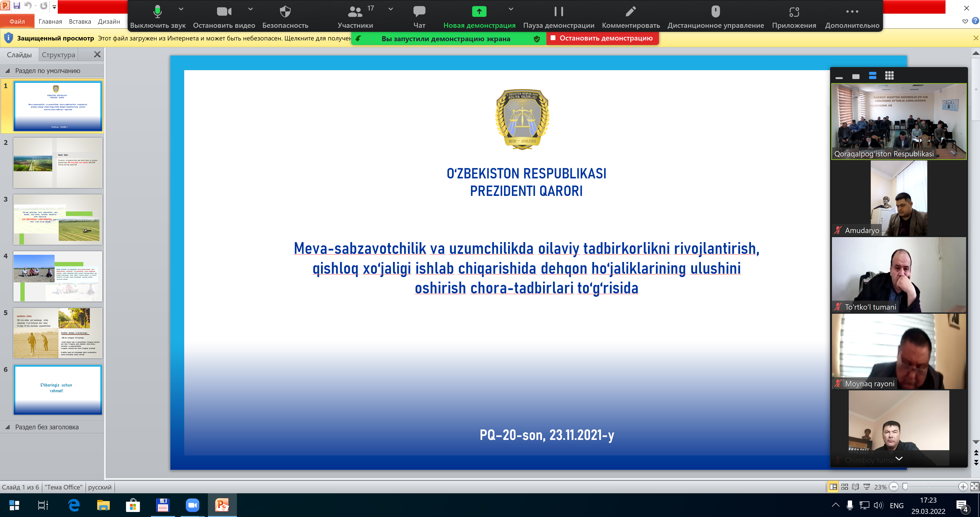
Task: Open Дополнительно more options
Action: [852, 17]
